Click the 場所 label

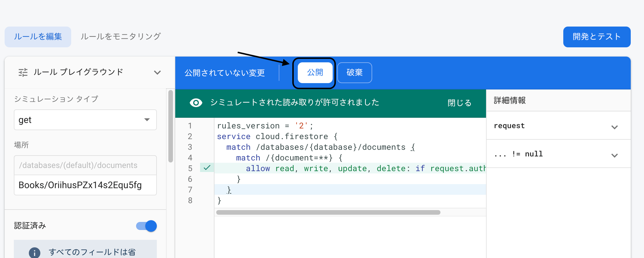21,145
